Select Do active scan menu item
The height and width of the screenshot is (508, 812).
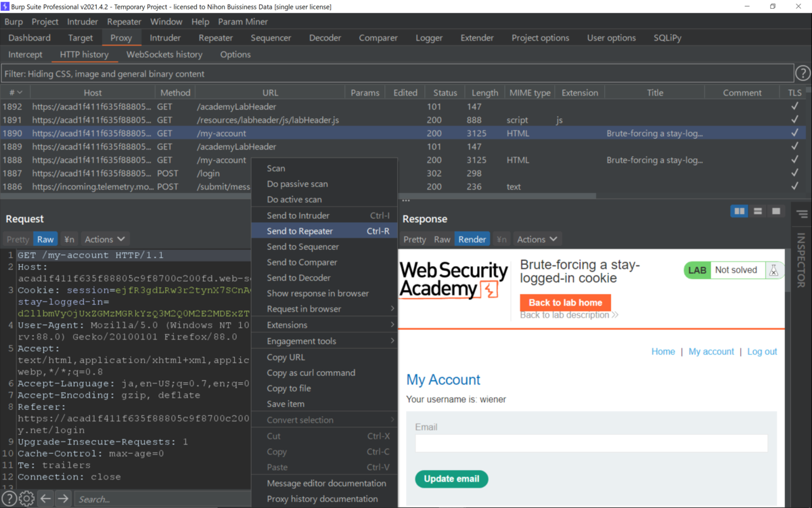(323, 200)
